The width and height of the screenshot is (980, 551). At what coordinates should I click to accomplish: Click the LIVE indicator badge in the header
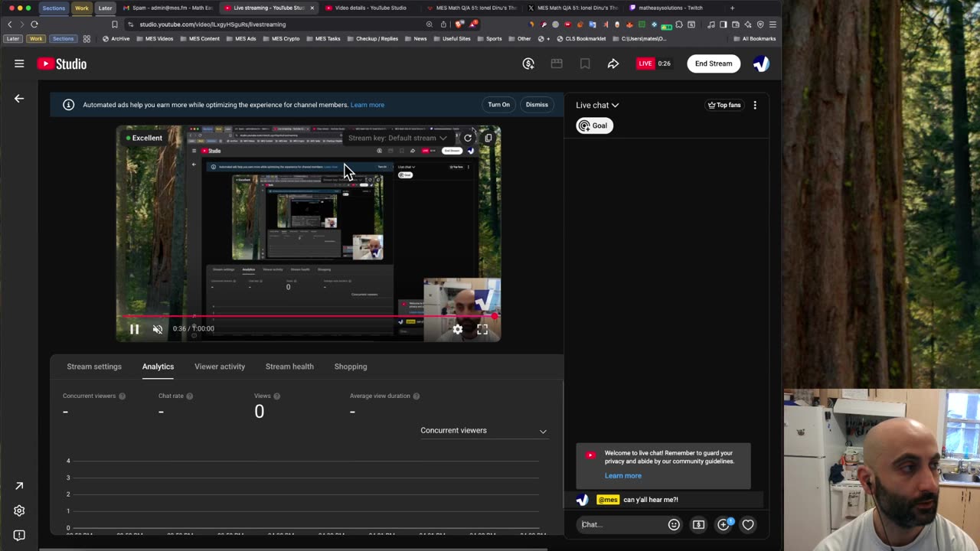(x=645, y=64)
